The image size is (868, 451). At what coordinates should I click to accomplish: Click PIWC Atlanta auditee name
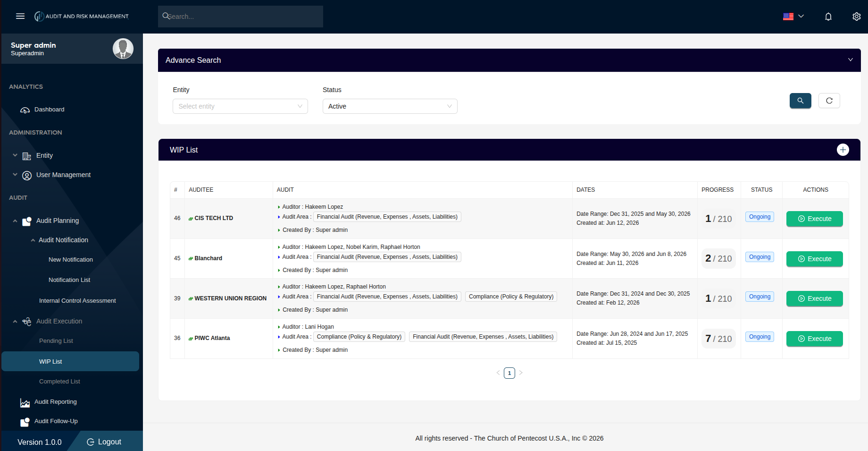212,338
